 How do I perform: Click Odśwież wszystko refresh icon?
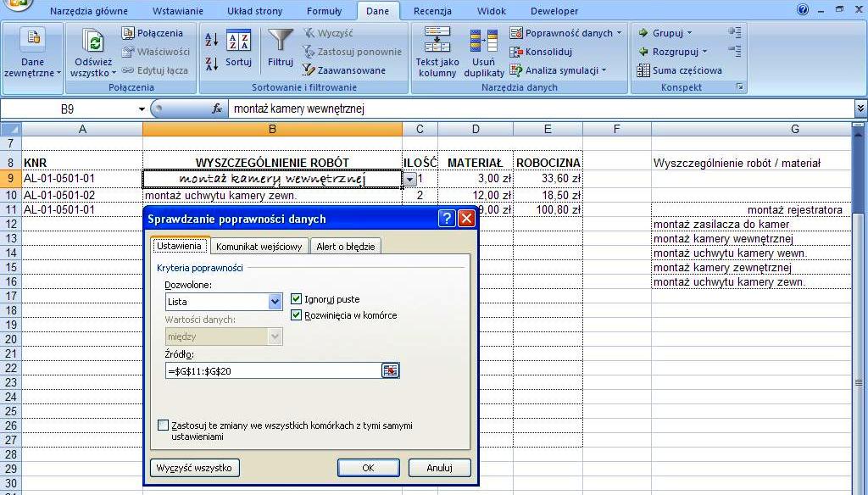[93, 42]
